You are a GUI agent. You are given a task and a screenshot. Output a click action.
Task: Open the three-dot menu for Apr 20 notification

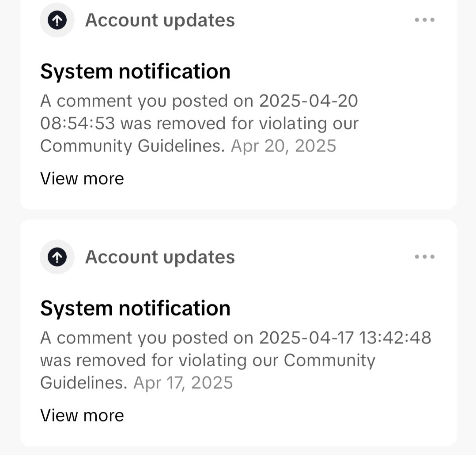pyautogui.click(x=424, y=20)
